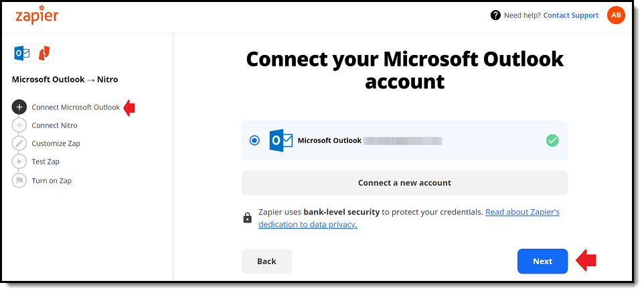Go to Connect Nitro step
The height and width of the screenshot is (293, 644).
[x=54, y=125]
